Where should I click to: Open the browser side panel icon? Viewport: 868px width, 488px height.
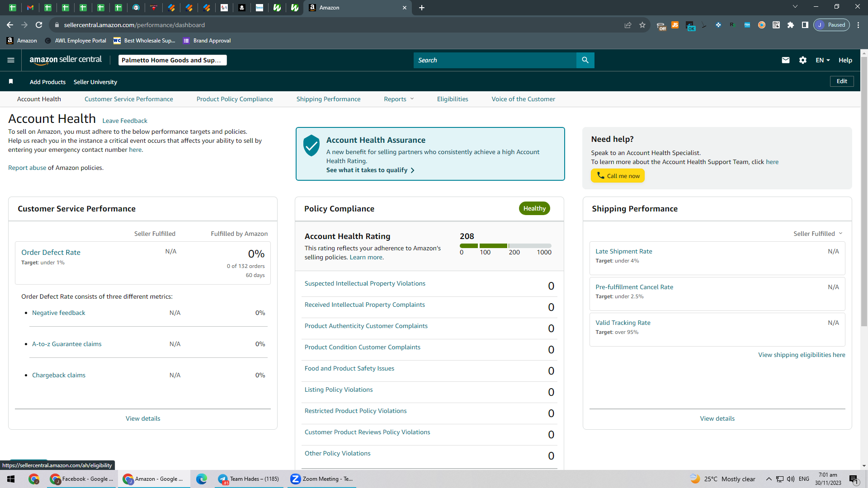tap(805, 25)
